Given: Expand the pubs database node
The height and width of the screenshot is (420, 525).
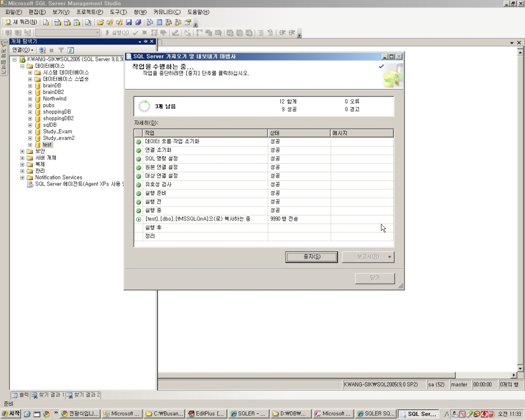Looking at the screenshot, I should click(x=30, y=106).
